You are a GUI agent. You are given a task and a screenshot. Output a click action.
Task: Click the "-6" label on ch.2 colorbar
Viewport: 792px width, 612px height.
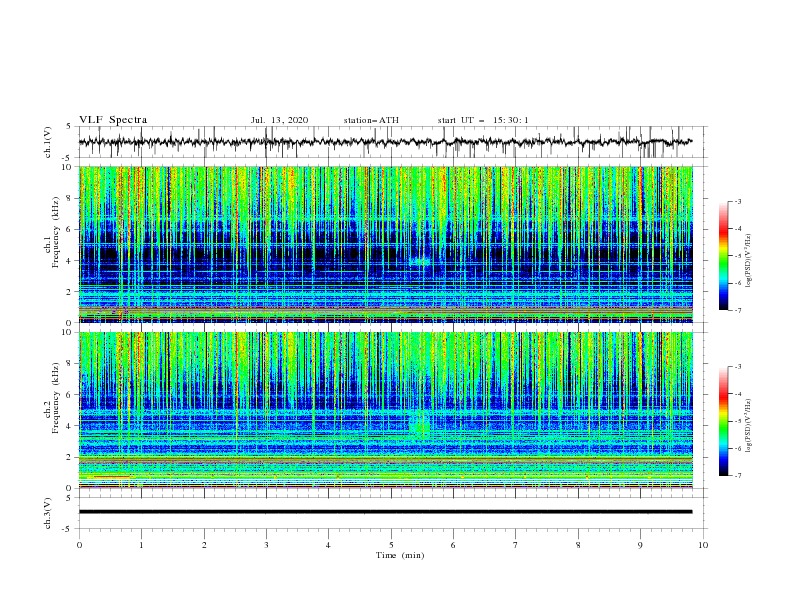pos(738,448)
